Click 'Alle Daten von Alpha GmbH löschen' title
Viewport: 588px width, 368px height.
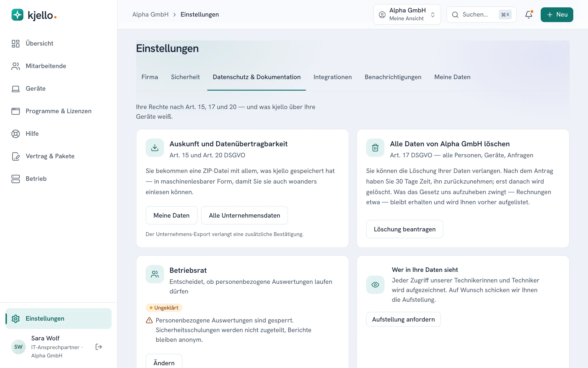coord(450,144)
